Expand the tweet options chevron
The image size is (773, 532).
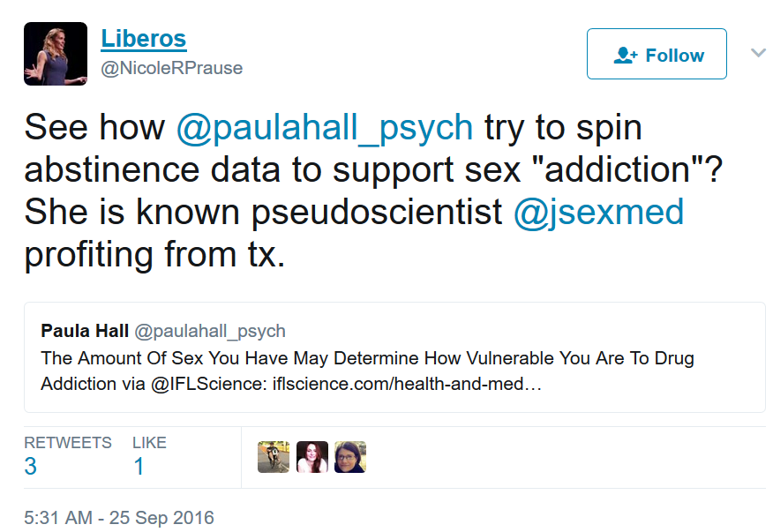coord(757,53)
